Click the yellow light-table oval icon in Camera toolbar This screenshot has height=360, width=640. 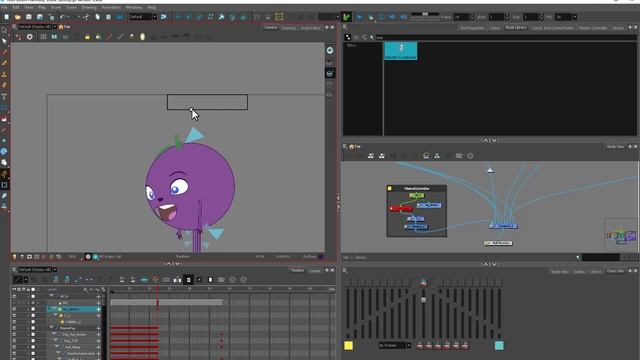(x=142, y=37)
